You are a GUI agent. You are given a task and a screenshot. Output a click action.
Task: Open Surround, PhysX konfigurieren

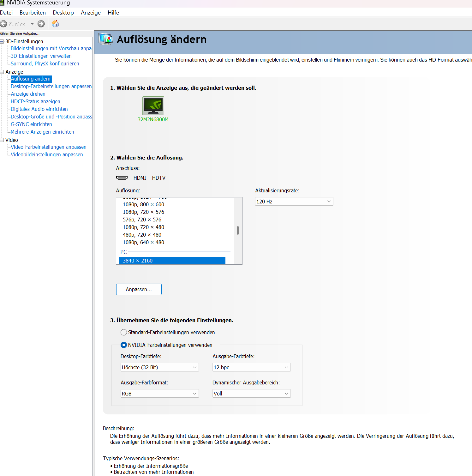pyautogui.click(x=45, y=63)
